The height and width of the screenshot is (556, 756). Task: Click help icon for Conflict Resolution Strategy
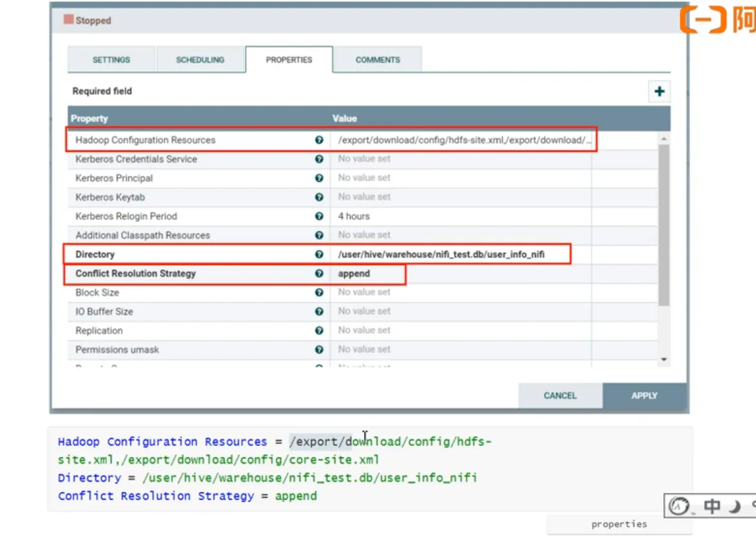[318, 273]
